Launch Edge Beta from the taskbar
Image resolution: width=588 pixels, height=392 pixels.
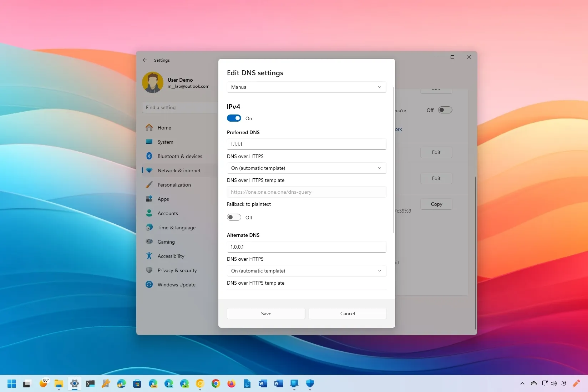click(x=169, y=383)
